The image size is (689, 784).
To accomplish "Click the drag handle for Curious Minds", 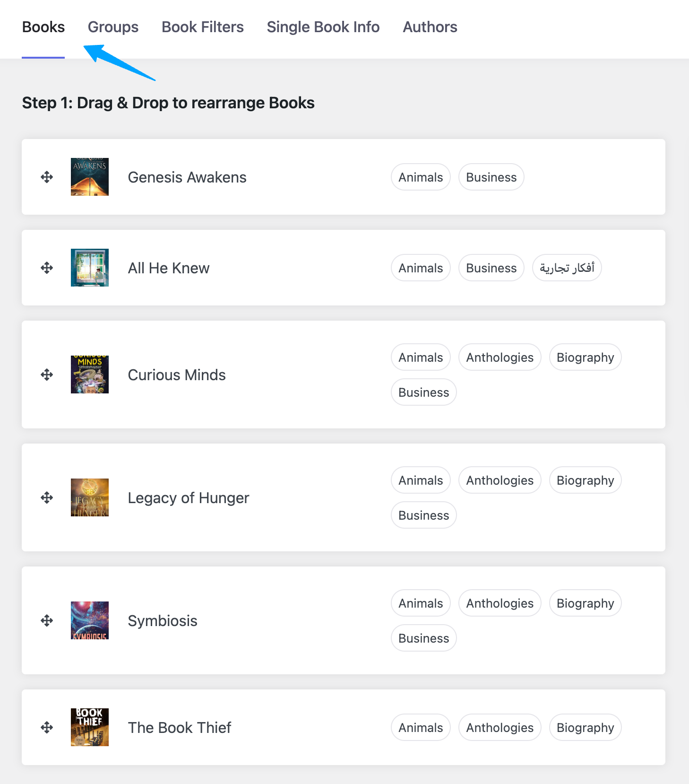I will pyautogui.click(x=47, y=375).
